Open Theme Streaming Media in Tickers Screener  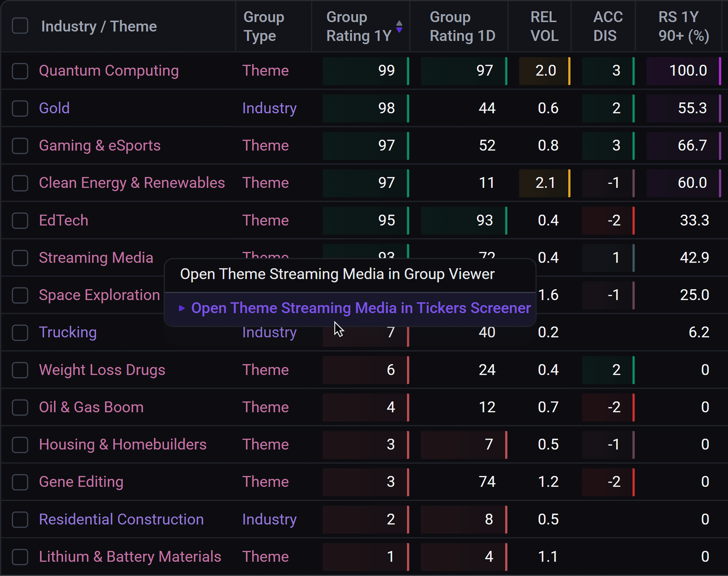361,308
